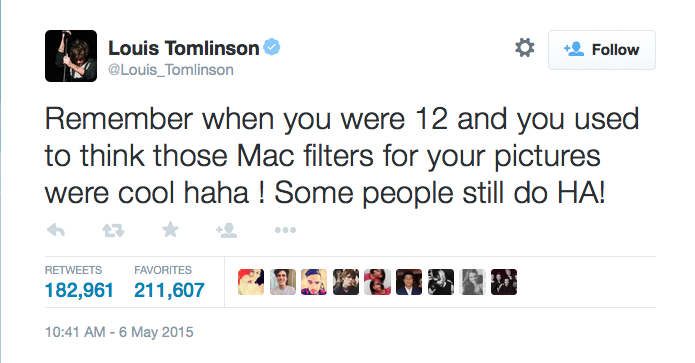The height and width of the screenshot is (363, 695).
Task: Open the last avatar showing a group
Action: click(504, 282)
